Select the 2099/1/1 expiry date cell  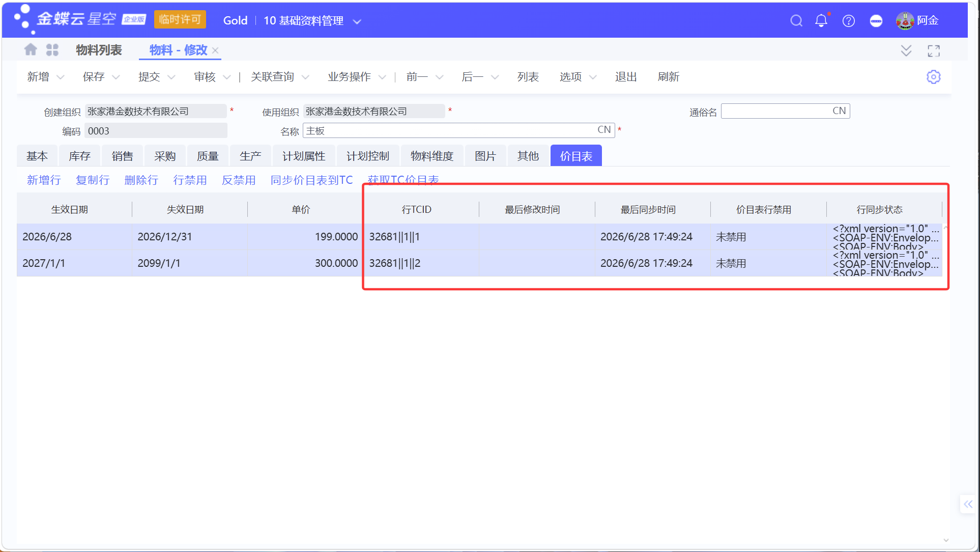(190, 263)
